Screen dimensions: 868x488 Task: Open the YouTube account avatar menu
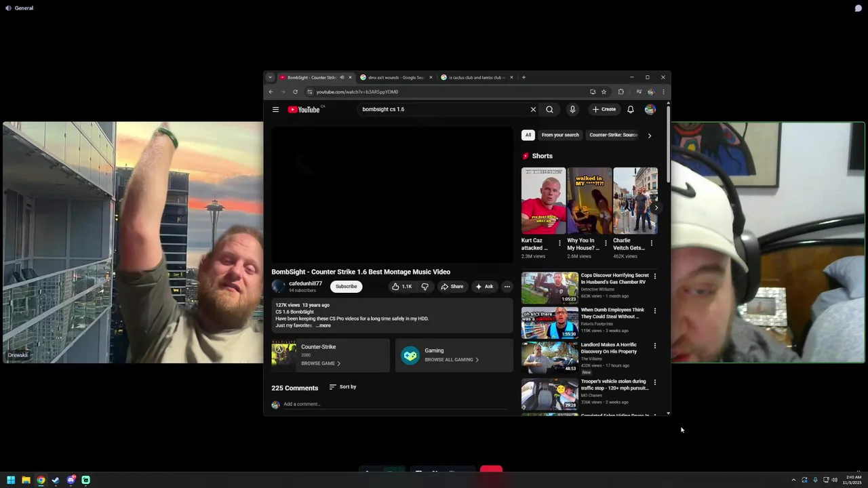point(650,109)
